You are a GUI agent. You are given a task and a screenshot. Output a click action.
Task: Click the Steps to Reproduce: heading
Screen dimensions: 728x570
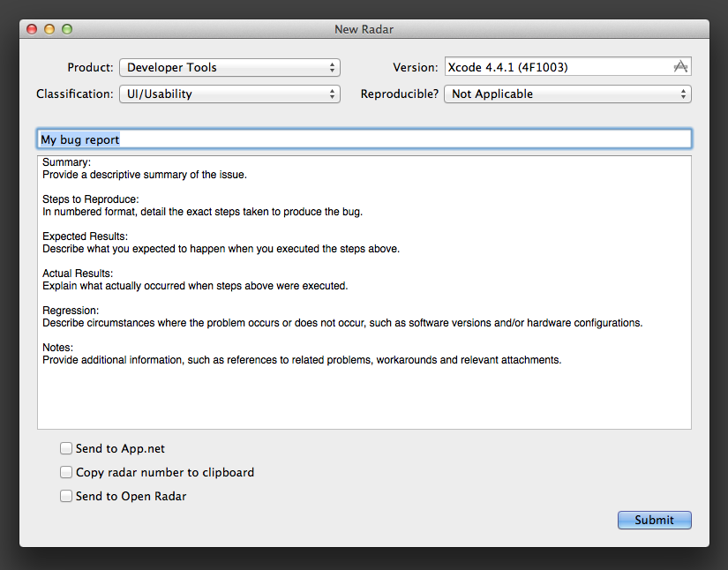(x=91, y=199)
